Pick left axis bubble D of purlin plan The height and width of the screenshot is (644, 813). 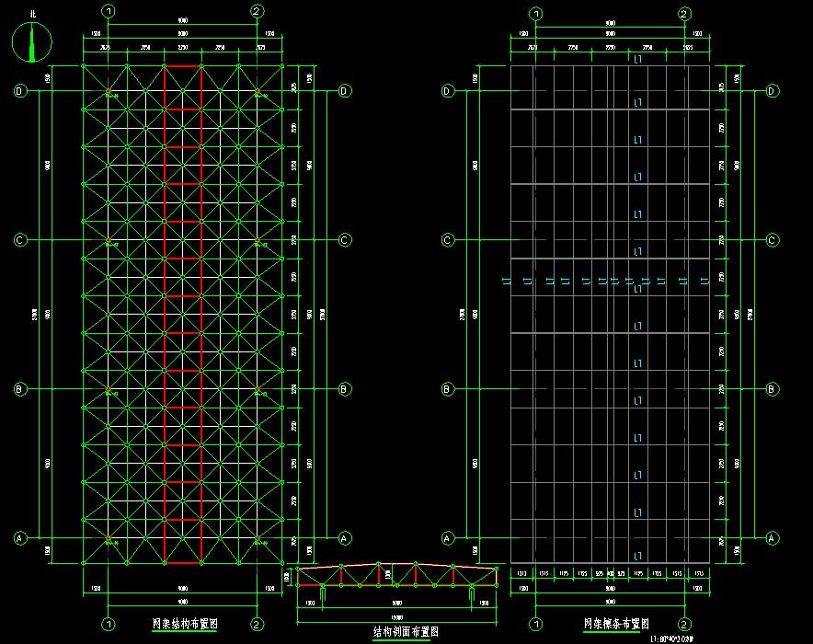pos(448,91)
